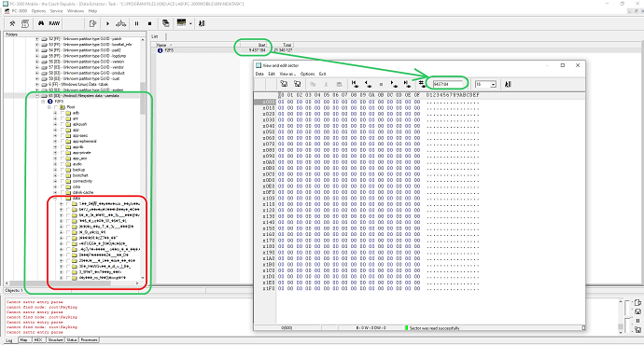Click the play (start) button in main toolbar
This screenshot has height=345, width=644.
pos(107,23)
